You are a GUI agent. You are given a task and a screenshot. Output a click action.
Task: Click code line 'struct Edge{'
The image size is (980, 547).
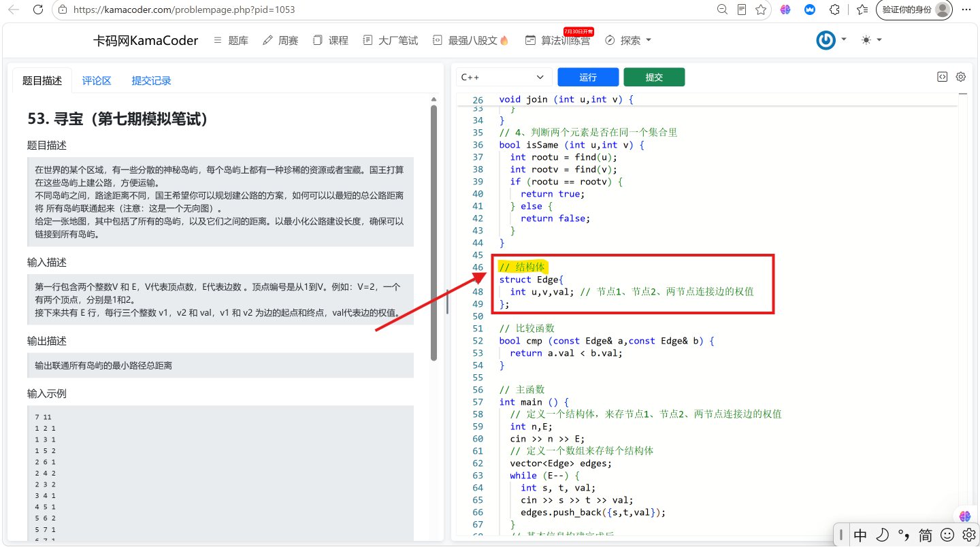[532, 279]
